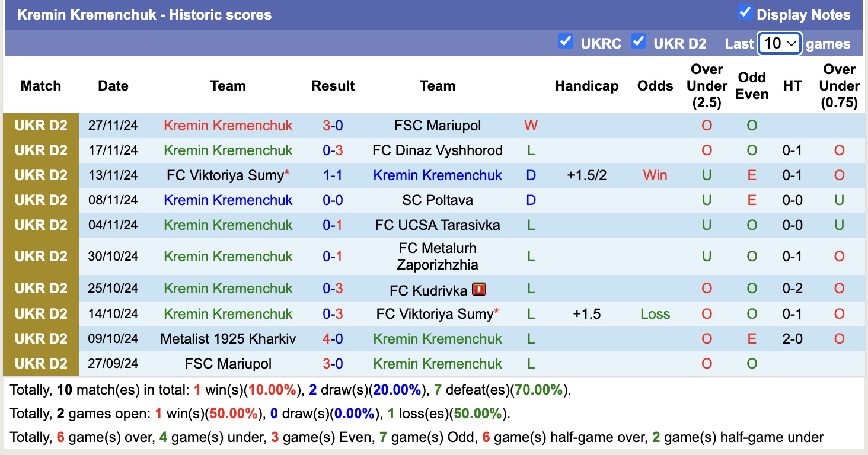
Task: Click the Handicap column header
Action: click(586, 86)
